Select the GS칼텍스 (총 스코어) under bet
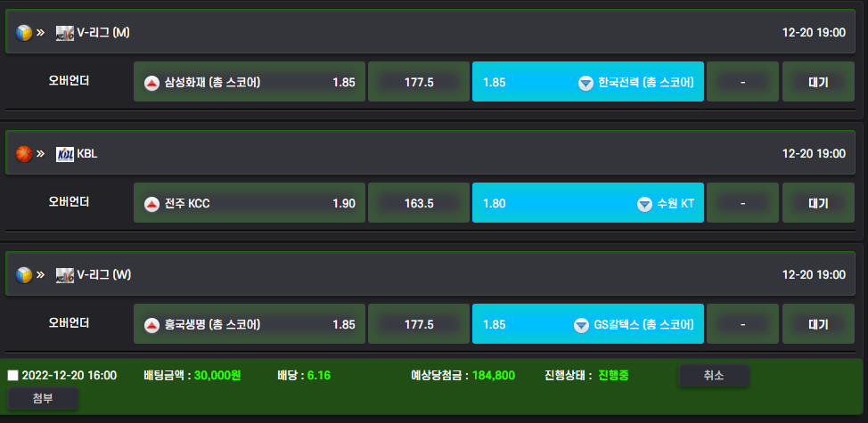 click(x=588, y=323)
